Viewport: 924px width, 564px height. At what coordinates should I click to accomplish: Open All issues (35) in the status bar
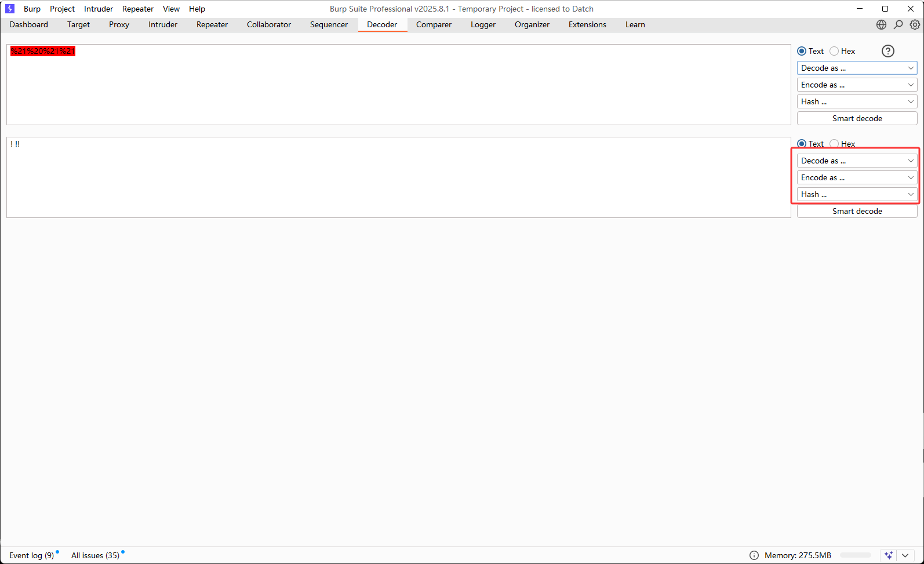96,555
